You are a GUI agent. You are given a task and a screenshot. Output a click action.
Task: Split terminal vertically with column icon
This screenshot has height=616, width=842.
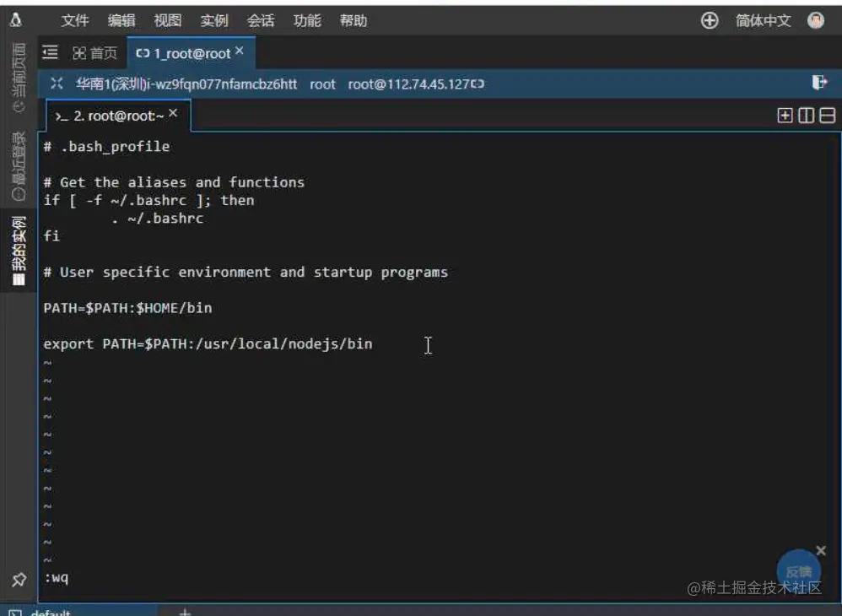pyautogui.click(x=806, y=116)
